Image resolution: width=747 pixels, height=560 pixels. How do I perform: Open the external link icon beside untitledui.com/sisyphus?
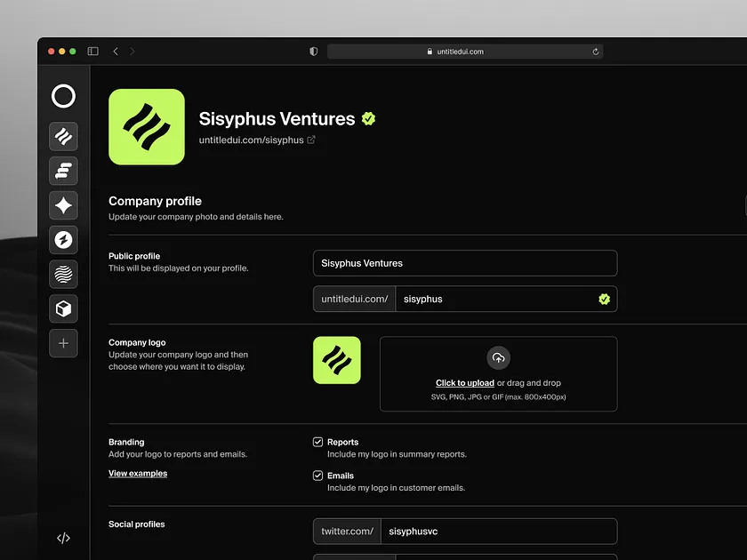(311, 140)
